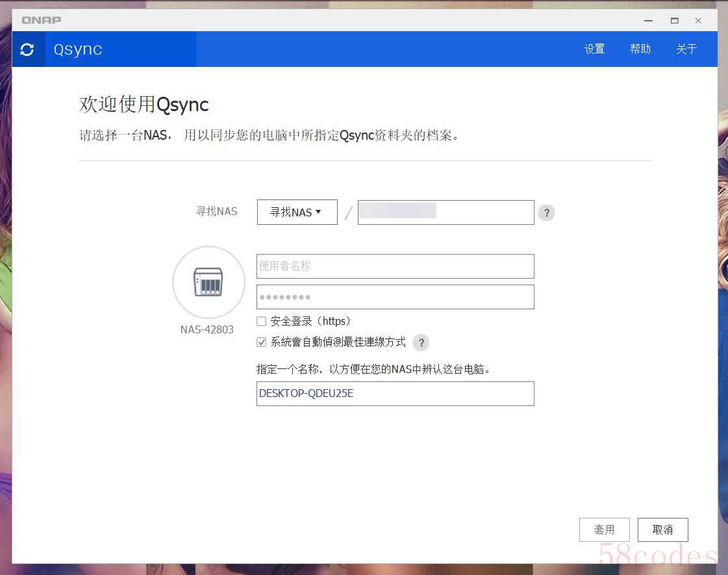
Task: Maximize the Qsync window
Action: [674, 21]
